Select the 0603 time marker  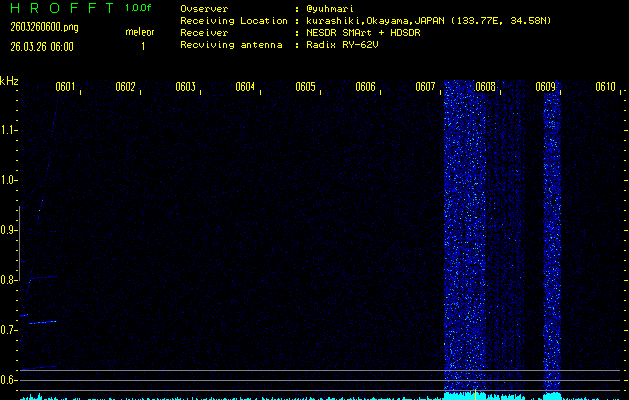(x=185, y=87)
